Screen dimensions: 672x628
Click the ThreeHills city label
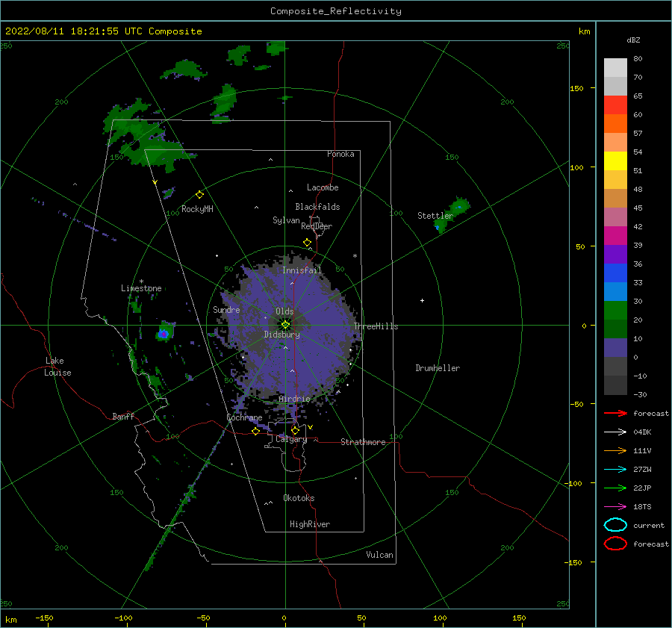[376, 326]
